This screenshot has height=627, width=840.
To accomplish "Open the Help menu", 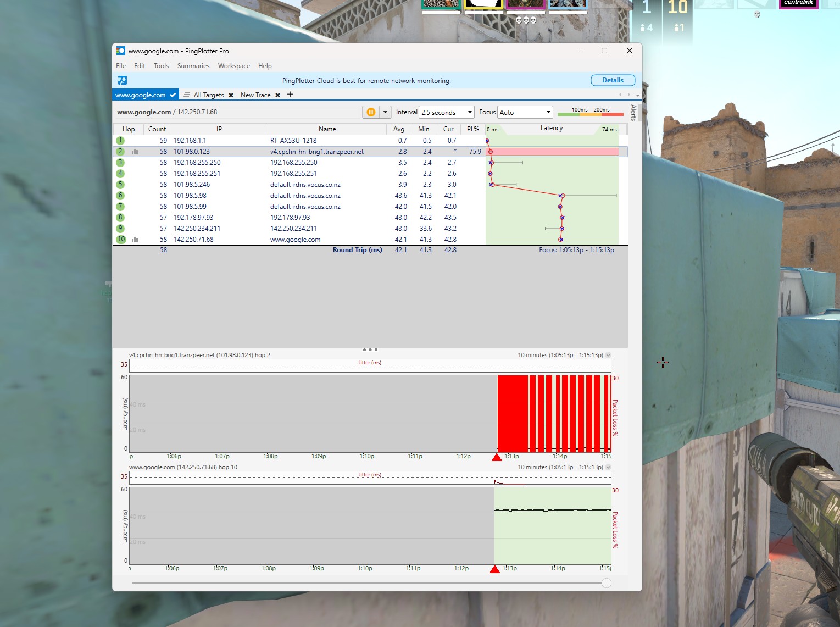I will pos(265,66).
